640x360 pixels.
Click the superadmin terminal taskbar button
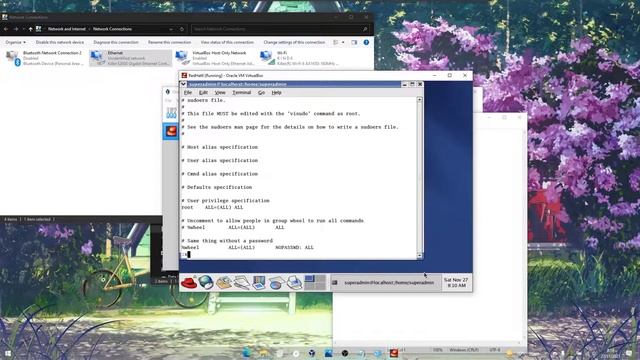(x=385, y=282)
